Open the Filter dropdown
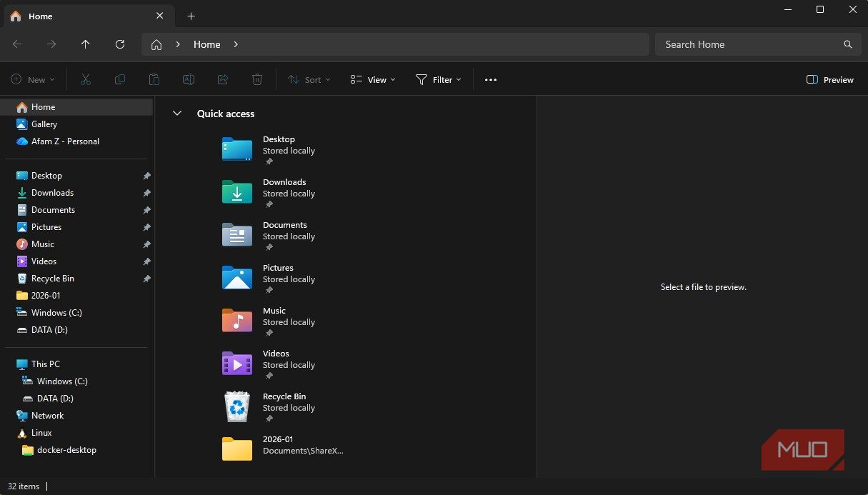The image size is (868, 495). click(x=439, y=80)
